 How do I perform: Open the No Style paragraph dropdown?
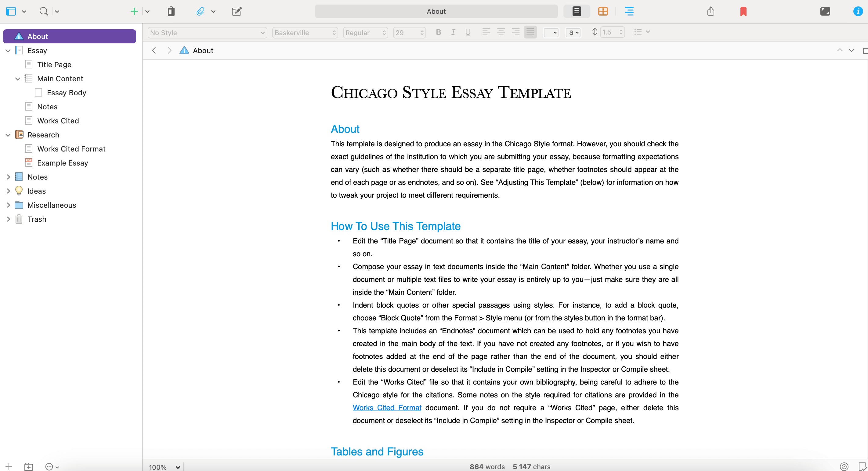207,33
